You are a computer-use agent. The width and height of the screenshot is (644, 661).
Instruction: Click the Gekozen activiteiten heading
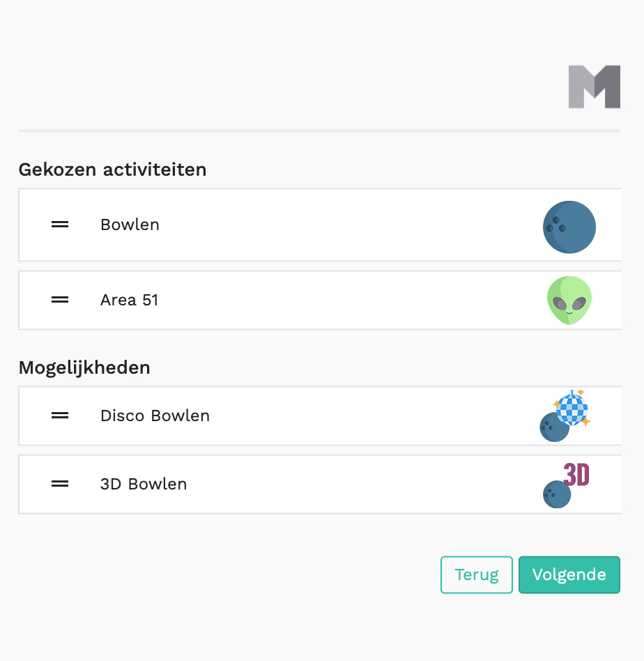112,169
